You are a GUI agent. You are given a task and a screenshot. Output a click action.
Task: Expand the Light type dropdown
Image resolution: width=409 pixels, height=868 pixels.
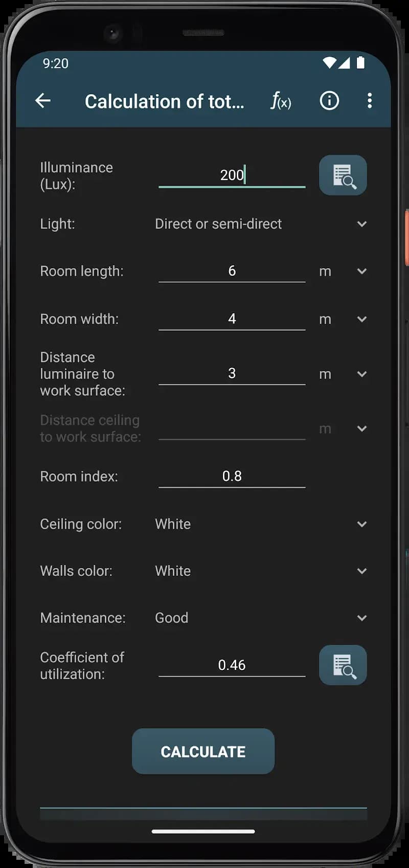click(361, 224)
